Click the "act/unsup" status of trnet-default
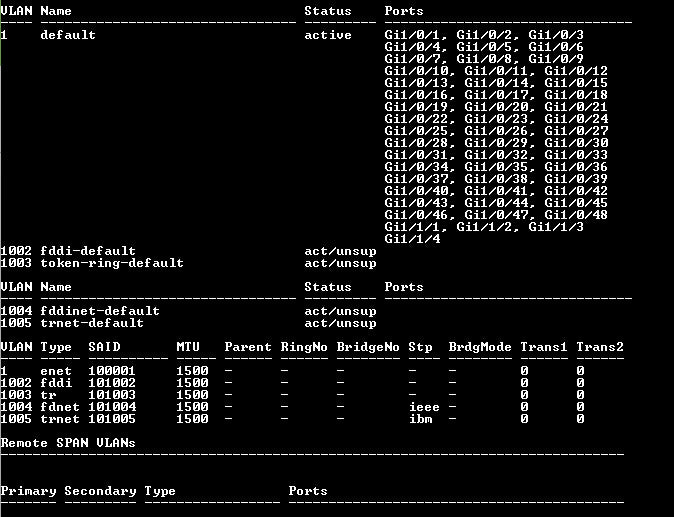Viewport: 674px width, 517px height. (340, 324)
